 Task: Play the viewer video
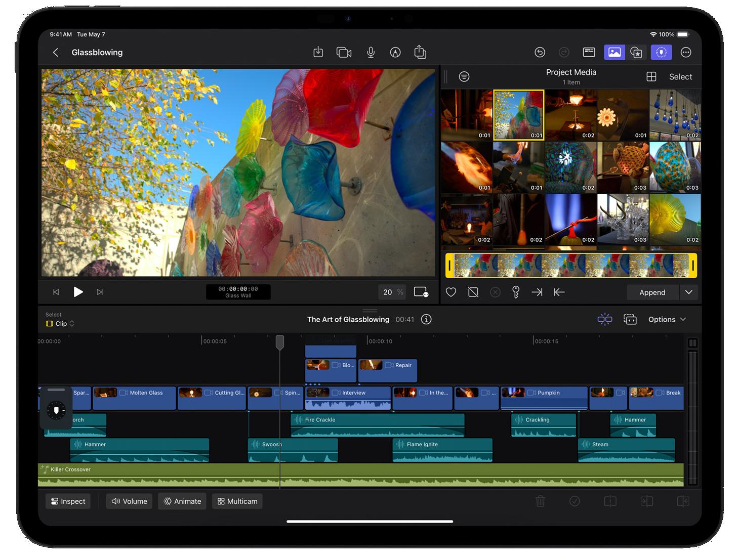click(78, 292)
